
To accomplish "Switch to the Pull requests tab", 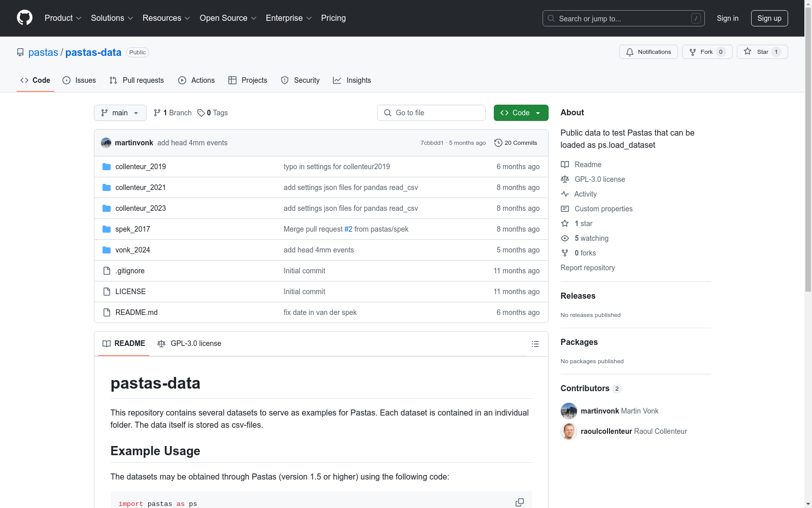I will coord(137,80).
